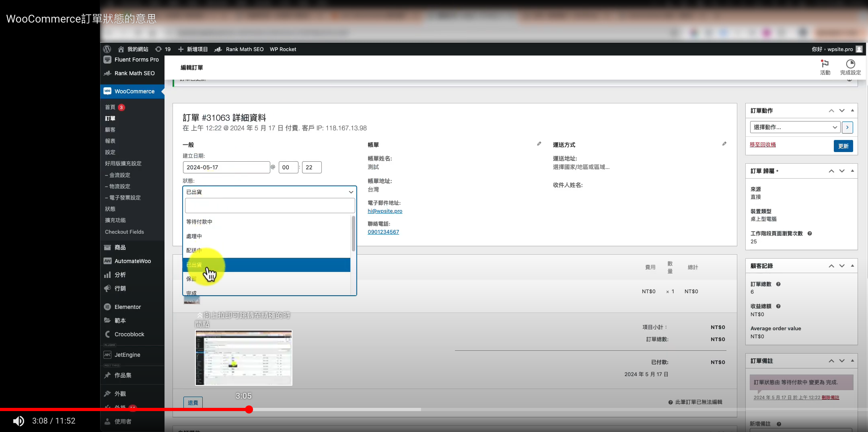Open the AutomateWoo sidebar menu
The width and height of the screenshot is (868, 432).
coord(132,261)
